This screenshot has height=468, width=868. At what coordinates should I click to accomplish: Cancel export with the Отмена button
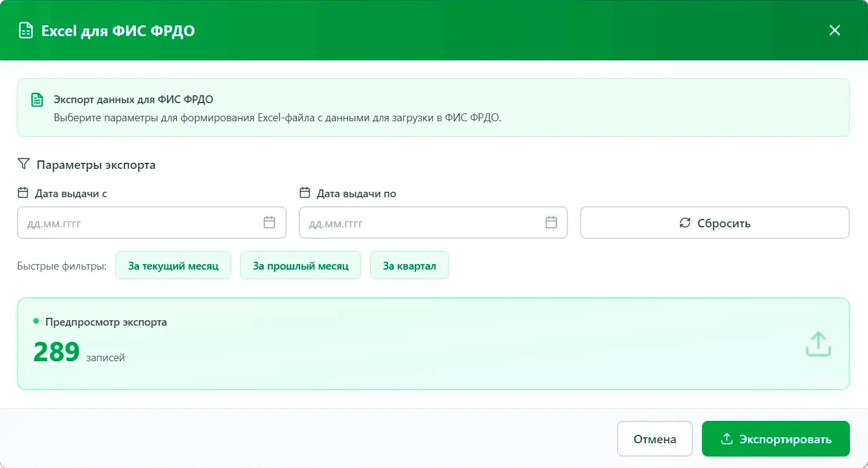[655, 439]
